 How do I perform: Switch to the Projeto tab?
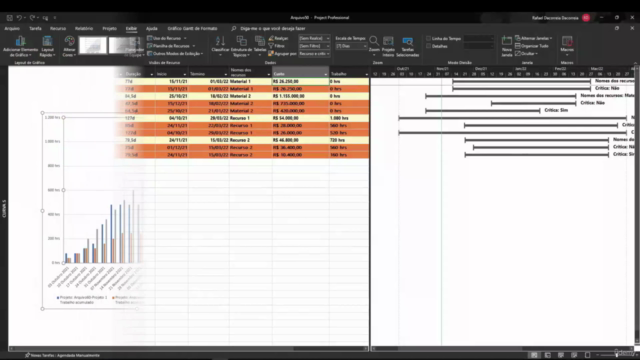109,29
